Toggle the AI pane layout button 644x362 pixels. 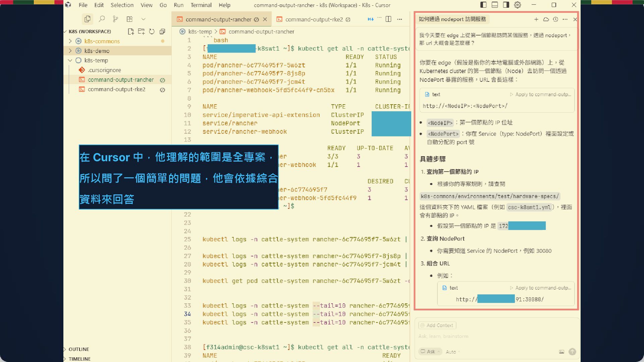coord(506,5)
